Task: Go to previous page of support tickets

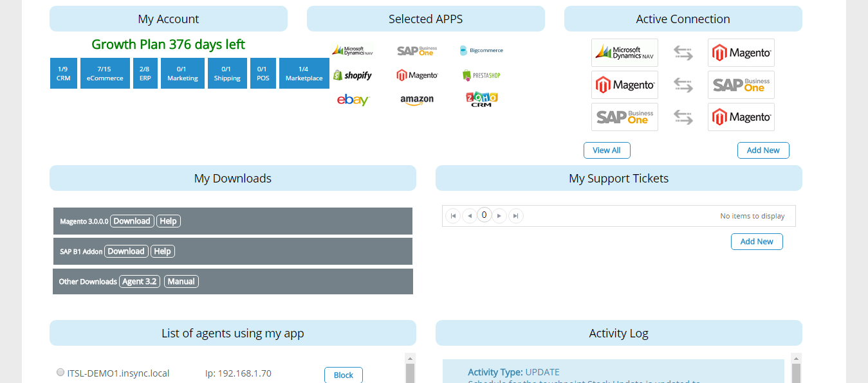Action: pos(470,216)
